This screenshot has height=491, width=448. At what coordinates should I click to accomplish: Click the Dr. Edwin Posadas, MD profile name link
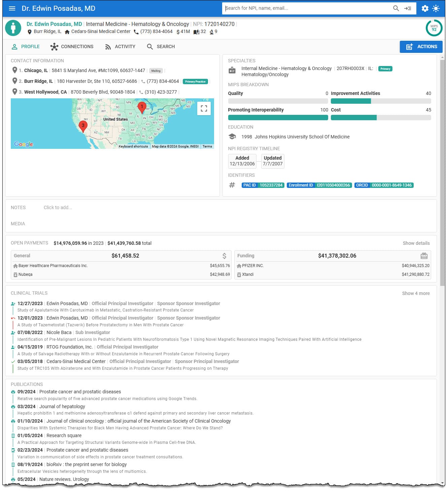pos(54,24)
